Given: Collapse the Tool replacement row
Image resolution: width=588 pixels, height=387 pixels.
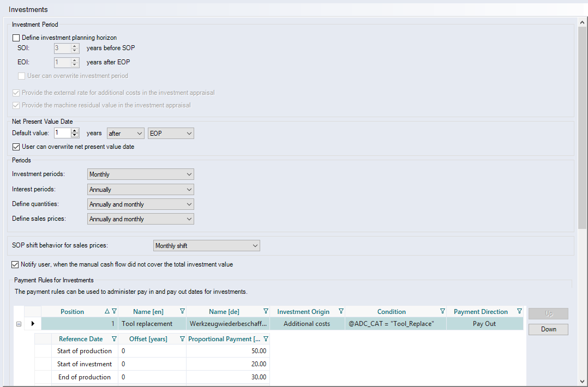Looking at the screenshot, I should [19, 324].
